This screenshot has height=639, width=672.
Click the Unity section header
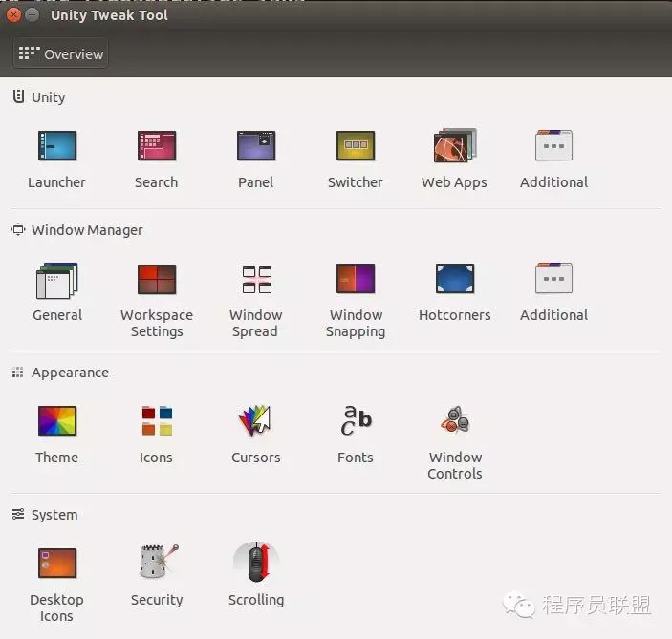(39, 97)
